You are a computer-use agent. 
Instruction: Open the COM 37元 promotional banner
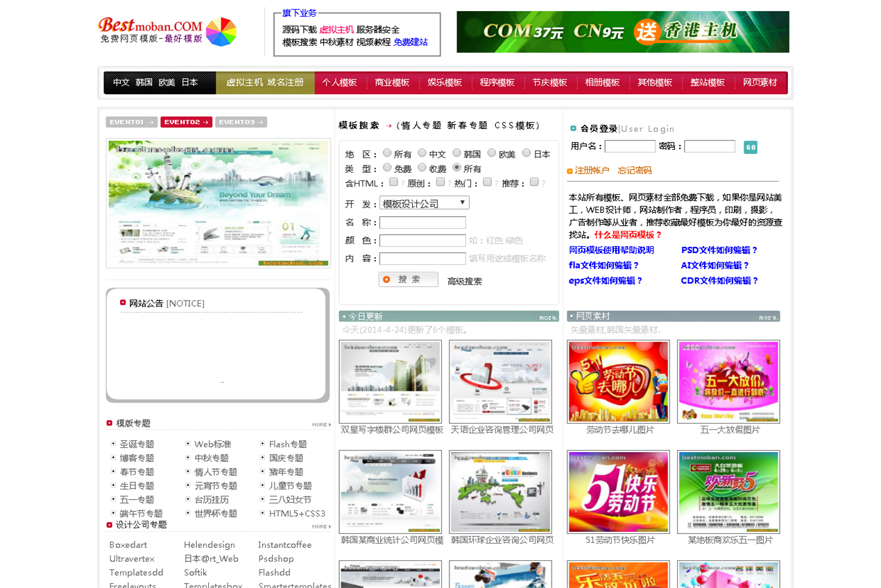click(622, 32)
